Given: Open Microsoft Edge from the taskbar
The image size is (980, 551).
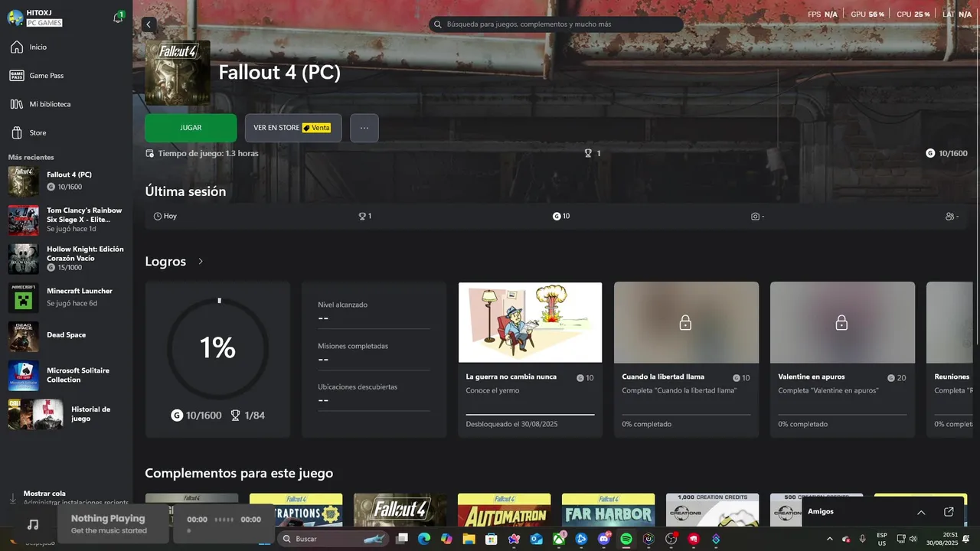Looking at the screenshot, I should click(x=423, y=539).
